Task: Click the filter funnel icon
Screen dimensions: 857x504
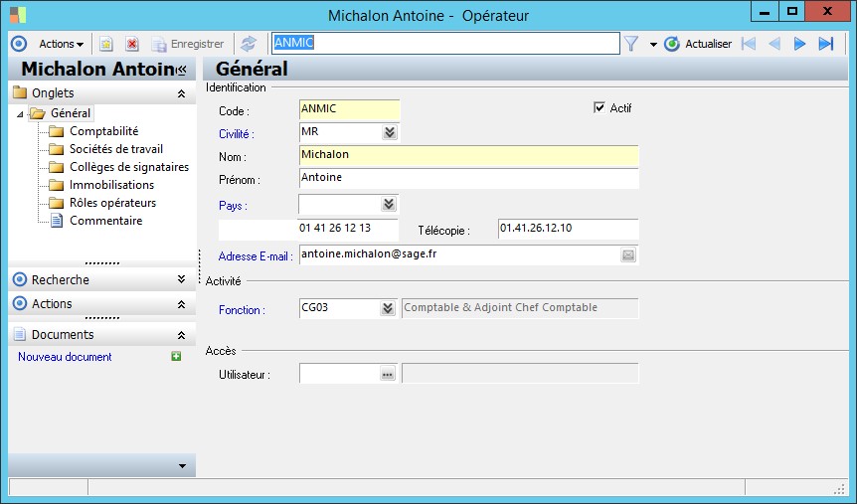Action: (x=630, y=44)
